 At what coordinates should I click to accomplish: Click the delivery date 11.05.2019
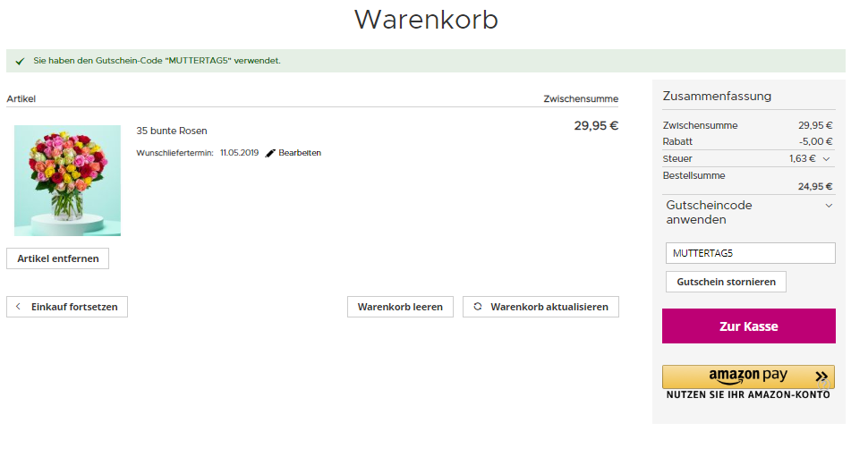coord(239,153)
